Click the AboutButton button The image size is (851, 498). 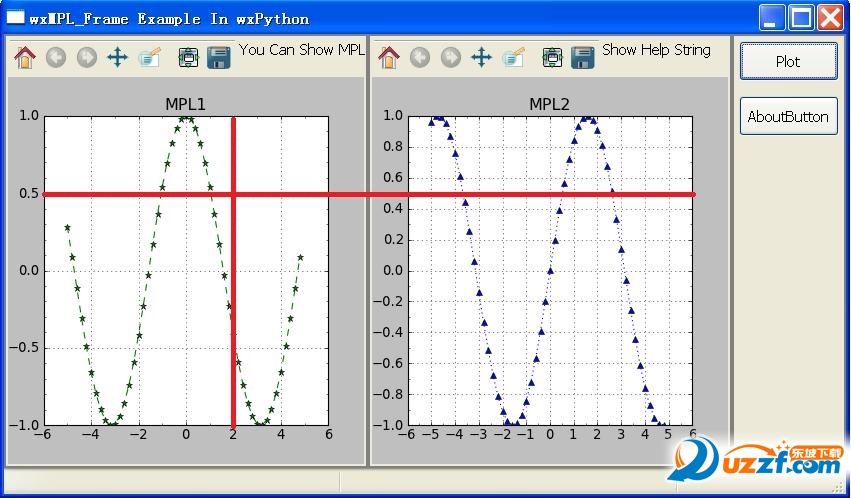click(789, 116)
